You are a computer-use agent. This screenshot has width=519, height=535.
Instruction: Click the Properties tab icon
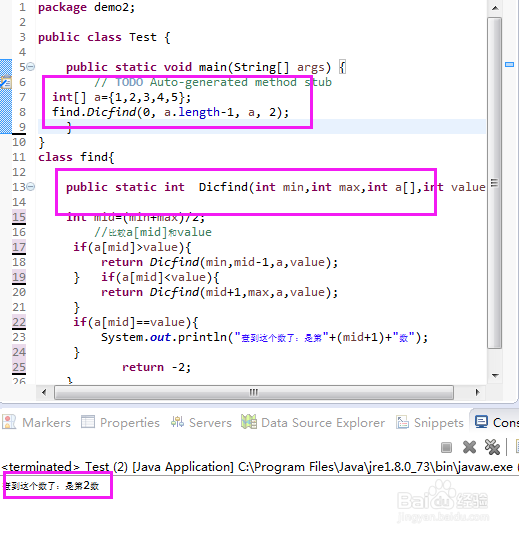(88, 422)
